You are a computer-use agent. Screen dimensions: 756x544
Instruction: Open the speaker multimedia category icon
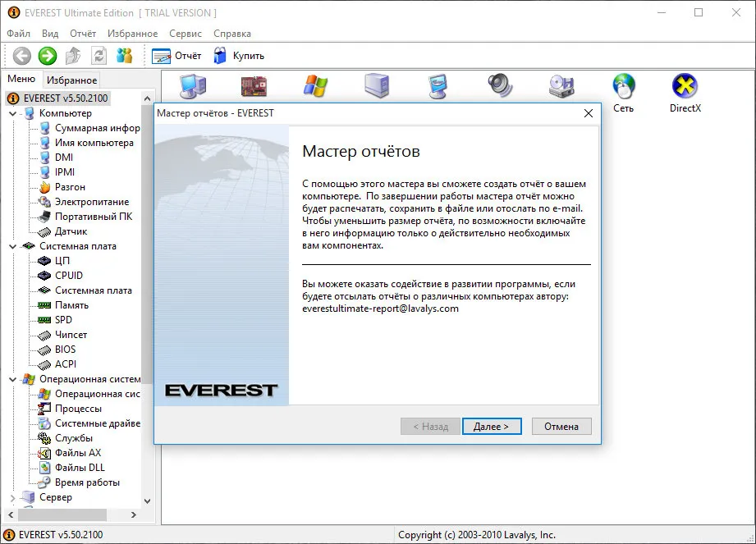(x=500, y=87)
